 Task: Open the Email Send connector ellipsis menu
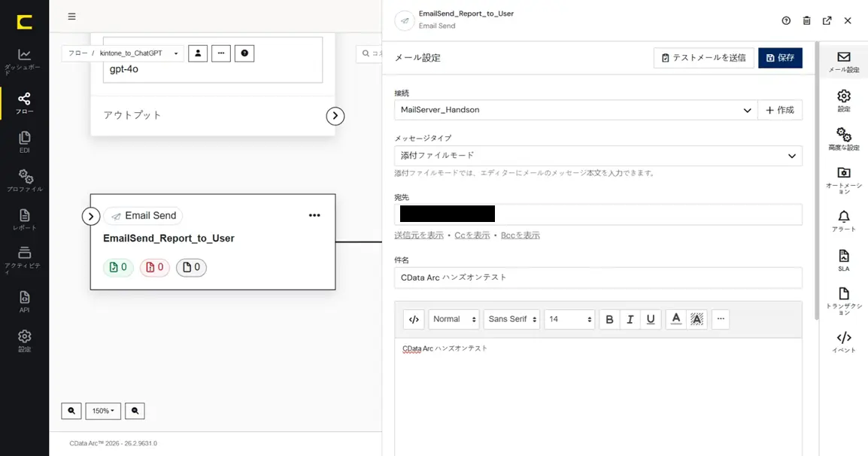314,215
